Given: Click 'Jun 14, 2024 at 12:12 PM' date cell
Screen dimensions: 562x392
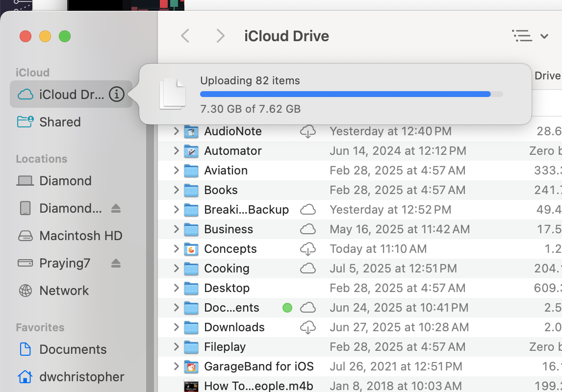Looking at the screenshot, I should (398, 151).
